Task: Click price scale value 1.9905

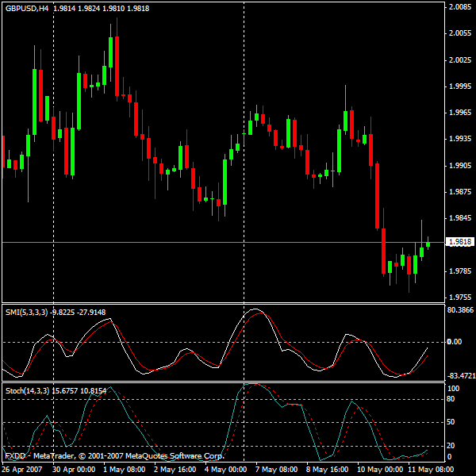Action: (x=460, y=166)
